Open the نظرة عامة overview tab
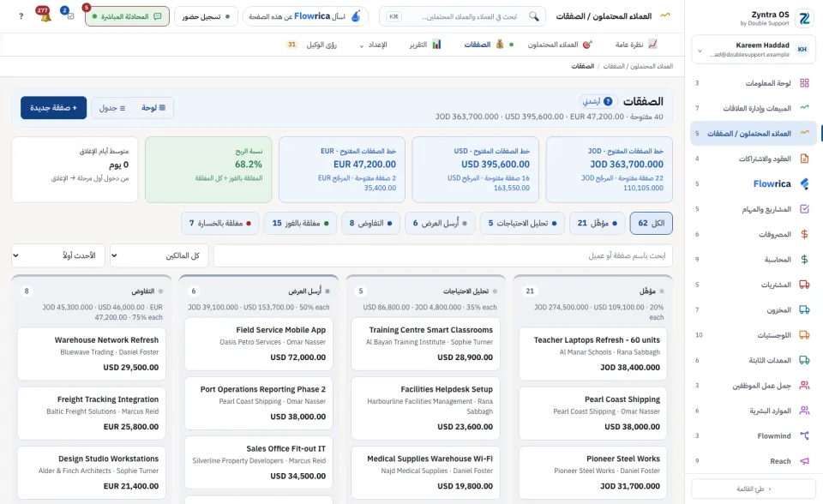Image resolution: width=823 pixels, height=504 pixels. point(635,45)
